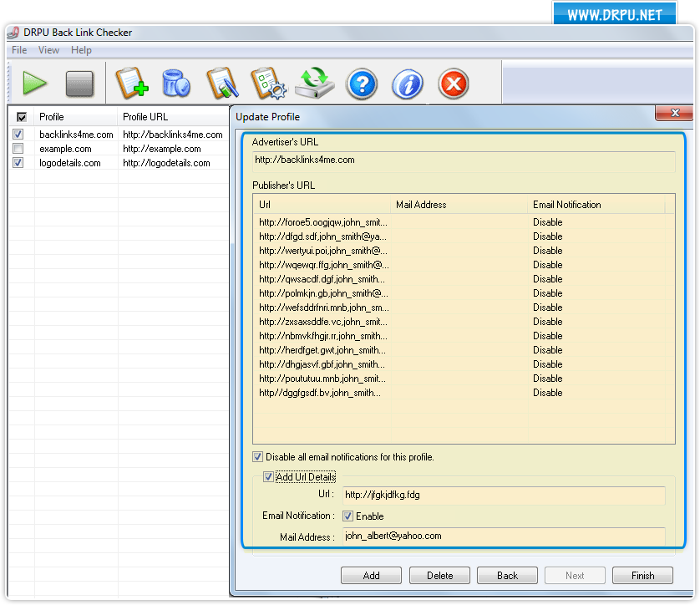Select the http://wqewqr.ffg publisher row
Screen dimensions: 700x605
pyautogui.click(x=464, y=265)
